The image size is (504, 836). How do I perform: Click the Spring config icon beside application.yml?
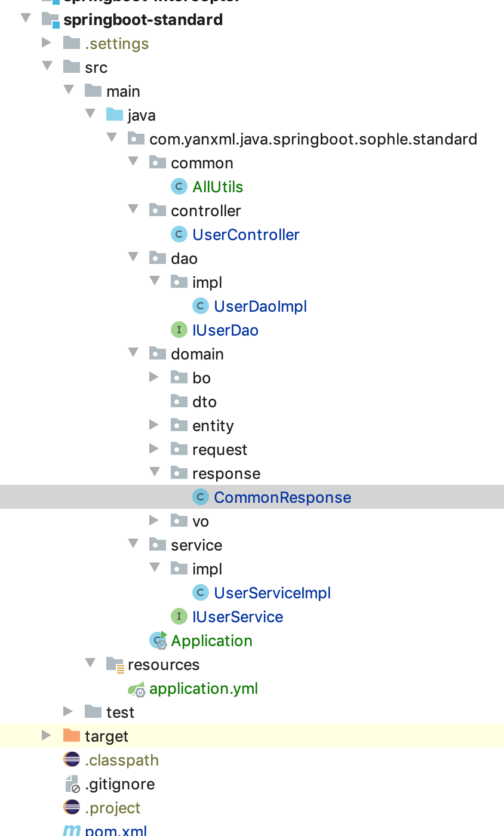[136, 688]
